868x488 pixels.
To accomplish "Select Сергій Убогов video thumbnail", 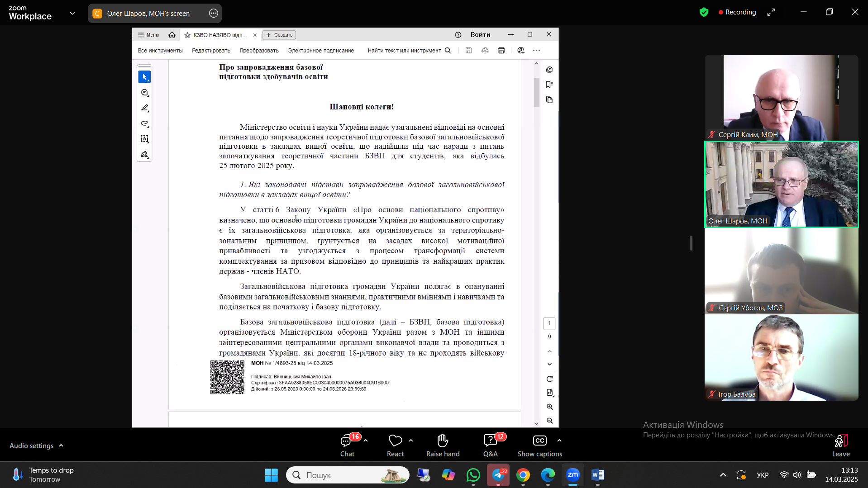I will (x=781, y=271).
